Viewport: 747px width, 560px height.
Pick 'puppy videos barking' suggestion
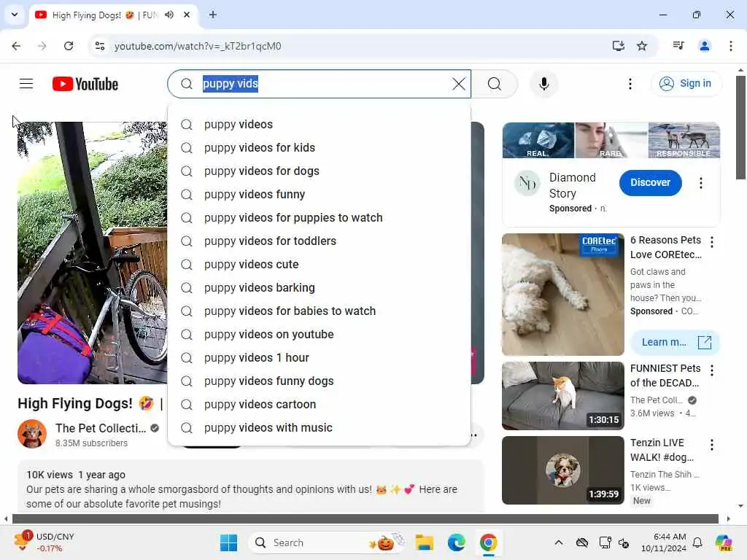click(320, 287)
